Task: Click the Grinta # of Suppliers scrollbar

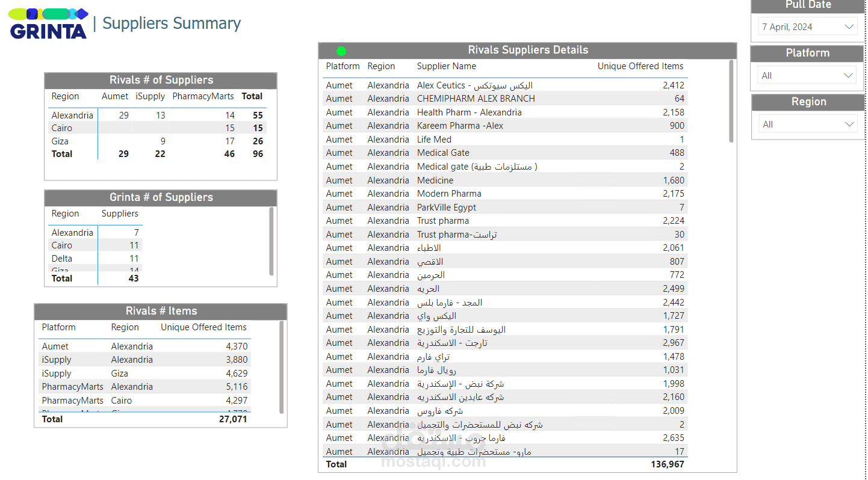Action: (x=271, y=241)
